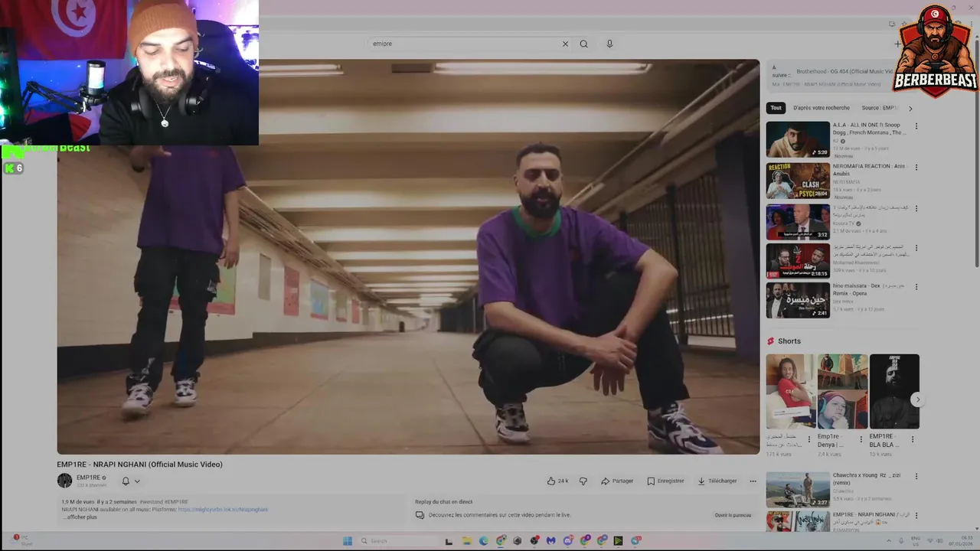
Task: Open the "Chawchra x Young Rz _ zizi" video thumbnail
Action: tap(798, 490)
